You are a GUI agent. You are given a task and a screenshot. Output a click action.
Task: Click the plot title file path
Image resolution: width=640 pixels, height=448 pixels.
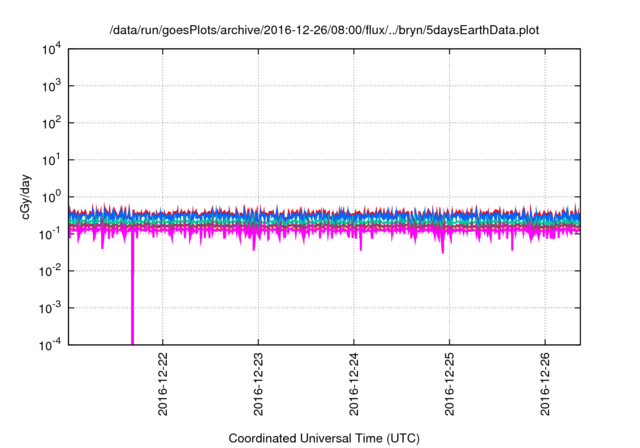pyautogui.click(x=324, y=31)
